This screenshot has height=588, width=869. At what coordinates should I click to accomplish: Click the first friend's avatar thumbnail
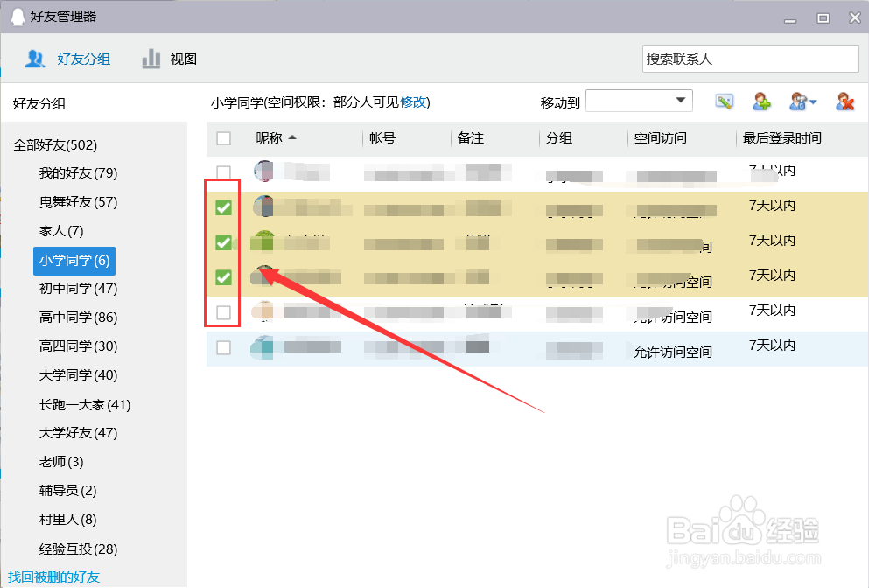tap(264, 171)
